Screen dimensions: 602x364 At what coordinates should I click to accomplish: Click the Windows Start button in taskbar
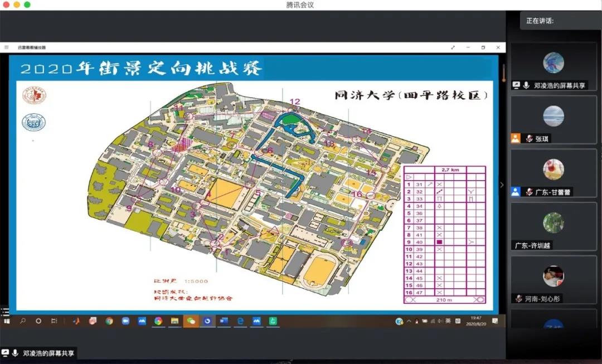(x=7, y=321)
